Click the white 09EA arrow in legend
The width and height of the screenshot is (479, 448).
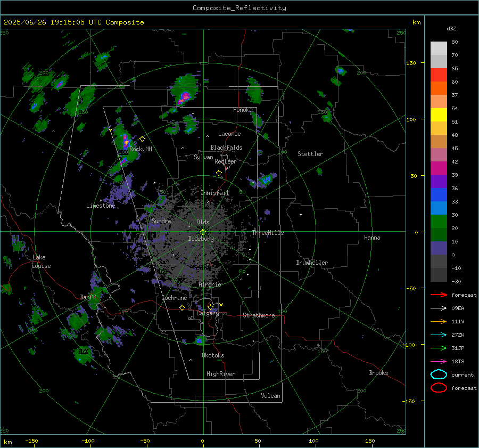[439, 308]
